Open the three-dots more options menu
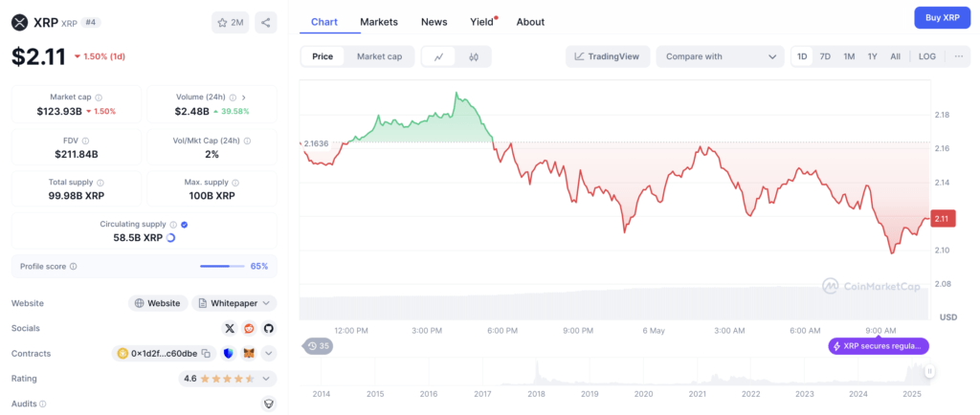This screenshot has height=415, width=980. pos(959,56)
